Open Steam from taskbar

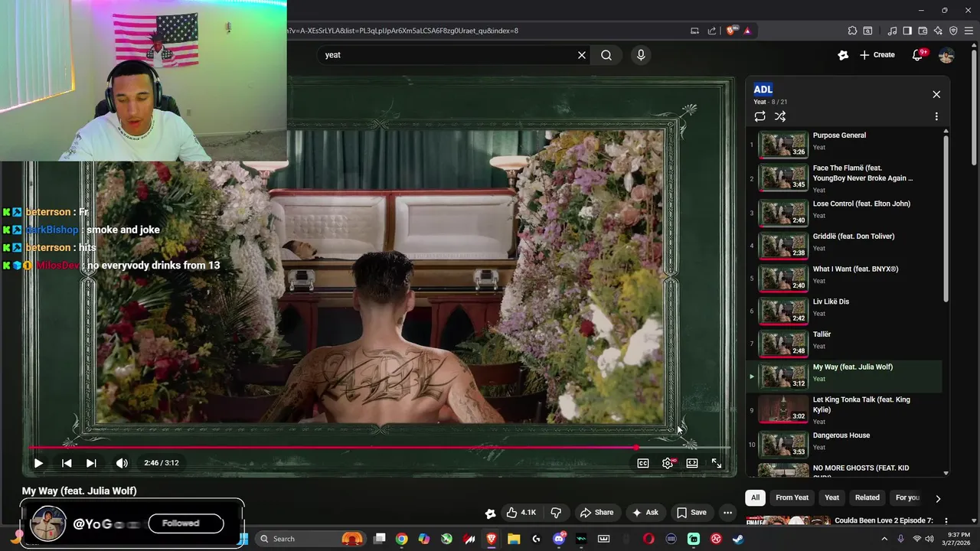pyautogui.click(x=738, y=539)
